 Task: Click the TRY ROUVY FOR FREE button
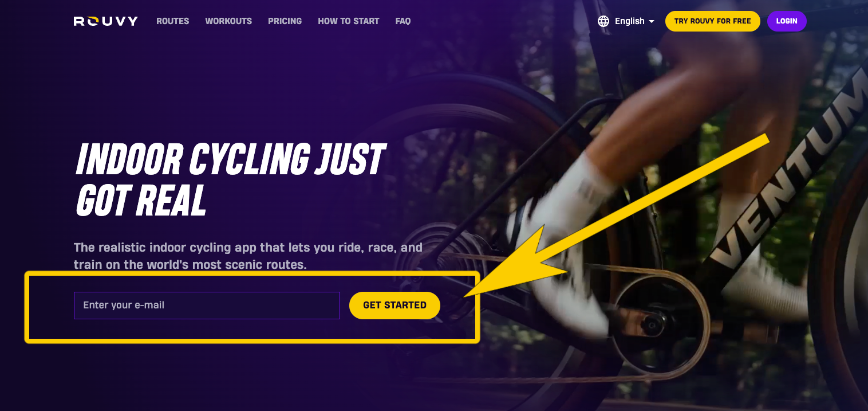712,21
